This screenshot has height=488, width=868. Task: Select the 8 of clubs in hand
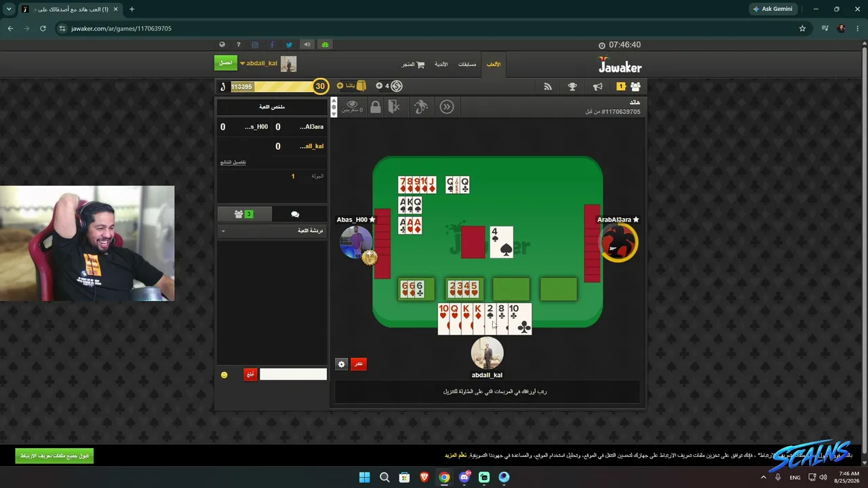pyautogui.click(x=502, y=319)
